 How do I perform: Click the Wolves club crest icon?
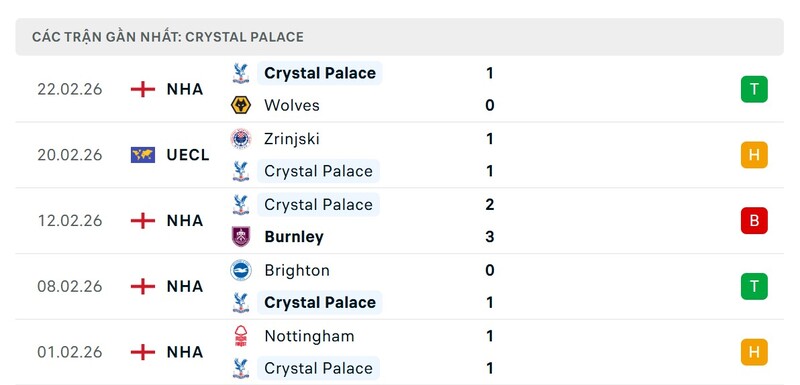240,106
